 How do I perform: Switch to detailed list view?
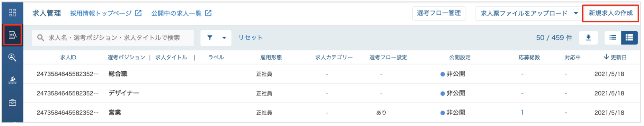[629, 38]
